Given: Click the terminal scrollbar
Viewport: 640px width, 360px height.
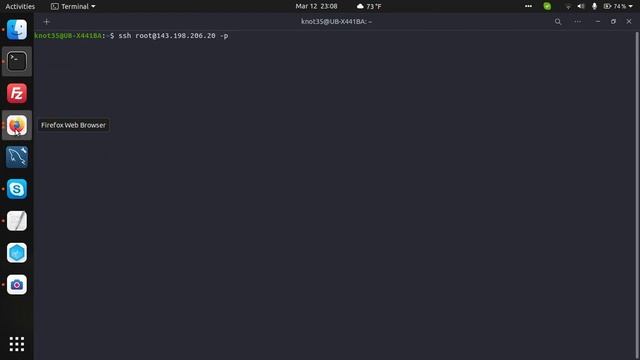Looking at the screenshot, I should pyautogui.click(x=638, y=195).
